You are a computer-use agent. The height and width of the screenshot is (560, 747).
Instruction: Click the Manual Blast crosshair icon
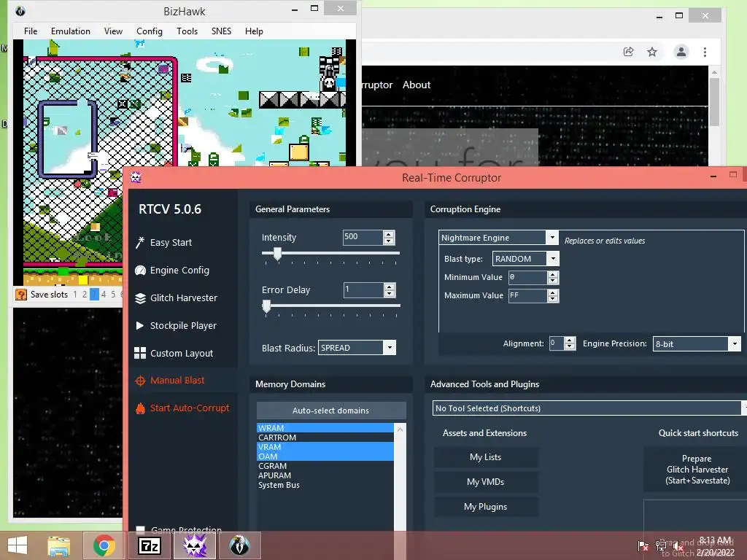pos(140,381)
